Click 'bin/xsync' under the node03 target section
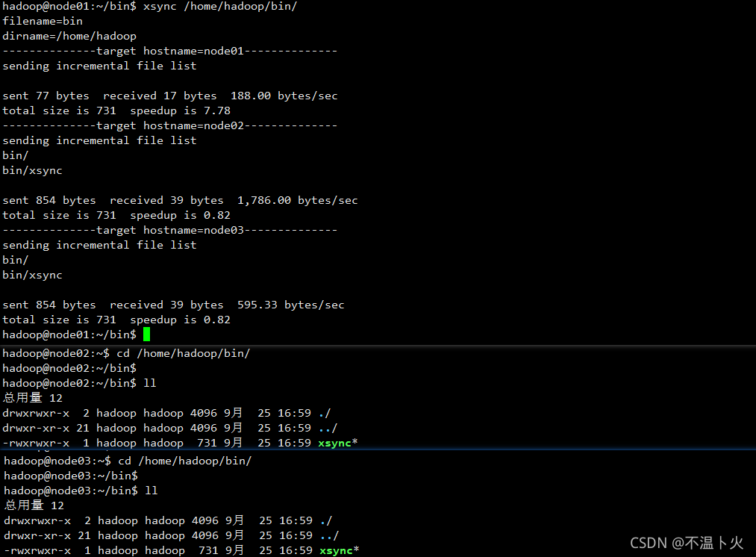The width and height of the screenshot is (756, 557). [32, 276]
